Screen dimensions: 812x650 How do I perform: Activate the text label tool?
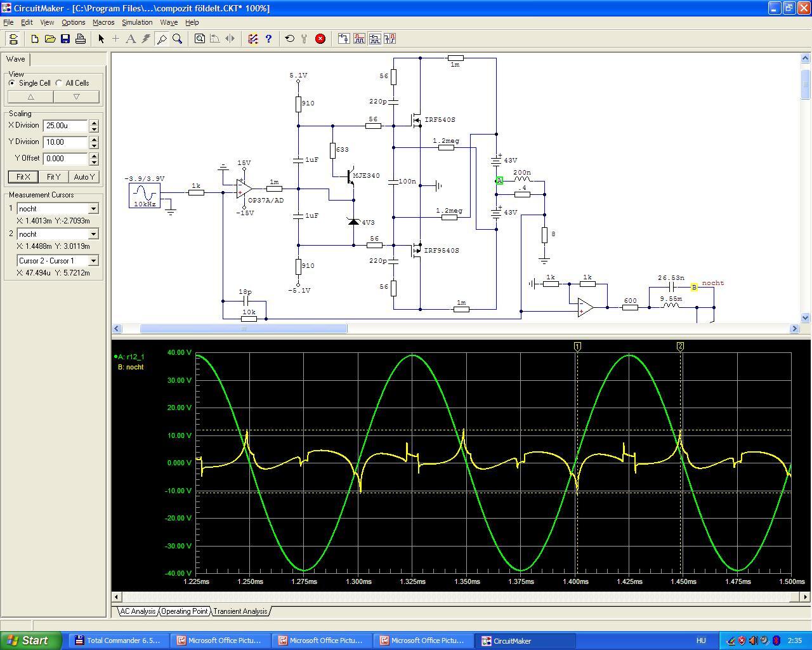131,39
